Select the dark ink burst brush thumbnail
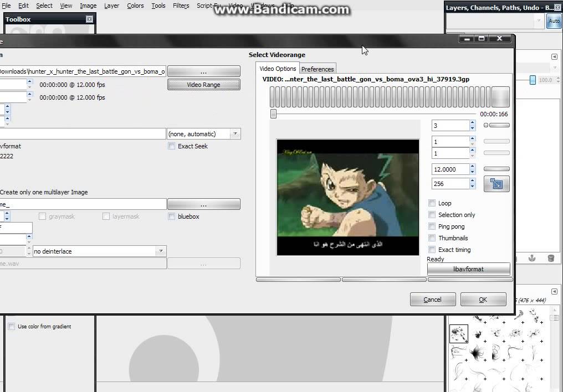Screen dimensions: 563x392 [477, 353]
